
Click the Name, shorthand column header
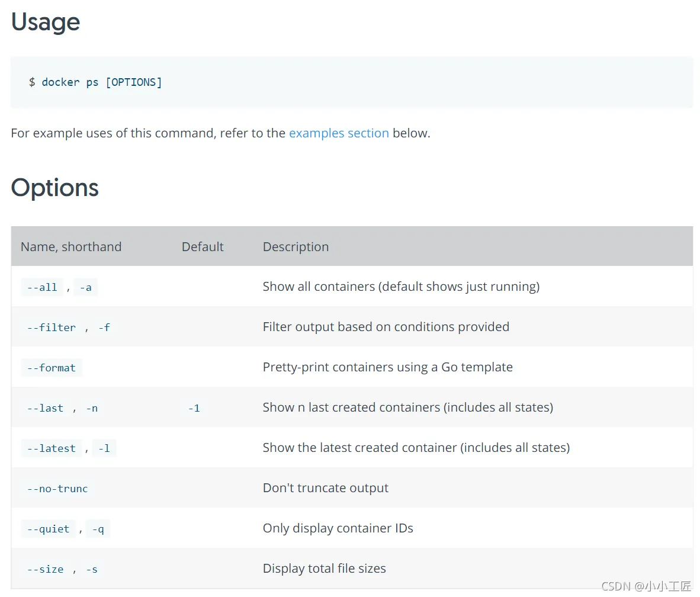pyautogui.click(x=71, y=247)
